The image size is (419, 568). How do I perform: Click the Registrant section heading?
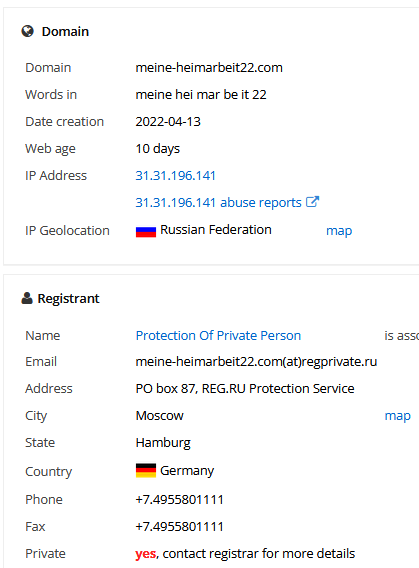[x=68, y=298]
